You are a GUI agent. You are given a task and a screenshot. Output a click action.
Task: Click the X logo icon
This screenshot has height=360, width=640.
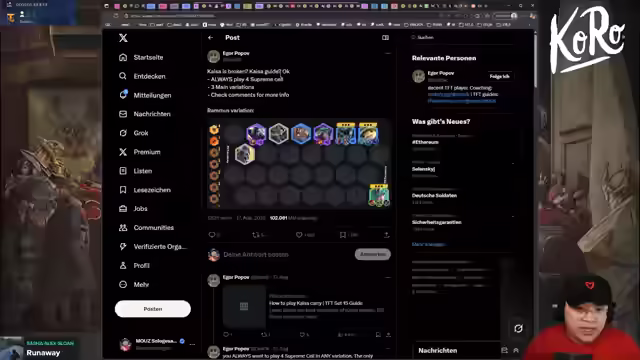click(123, 38)
